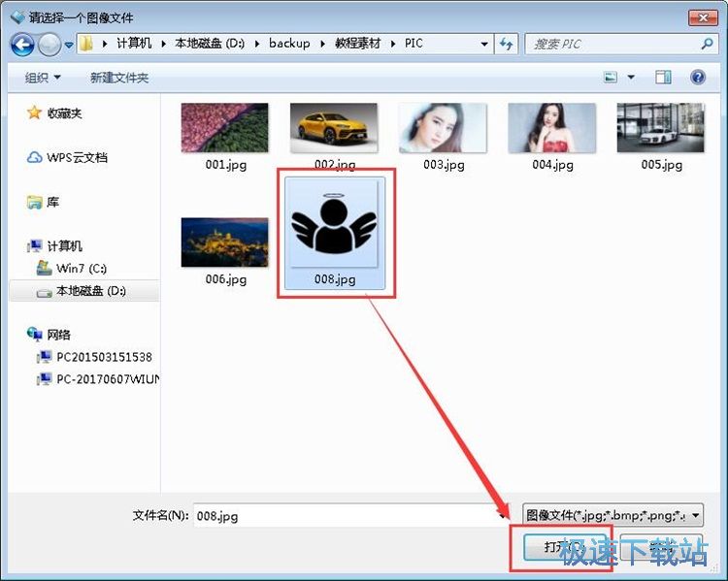
Task: Close the 请选择一个图像文件 dialog
Action: click(x=703, y=17)
